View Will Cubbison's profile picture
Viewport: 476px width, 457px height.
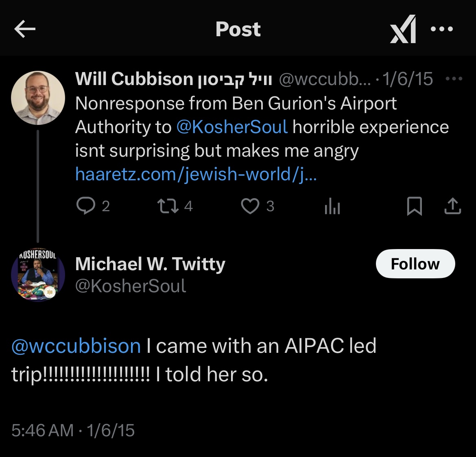38,98
